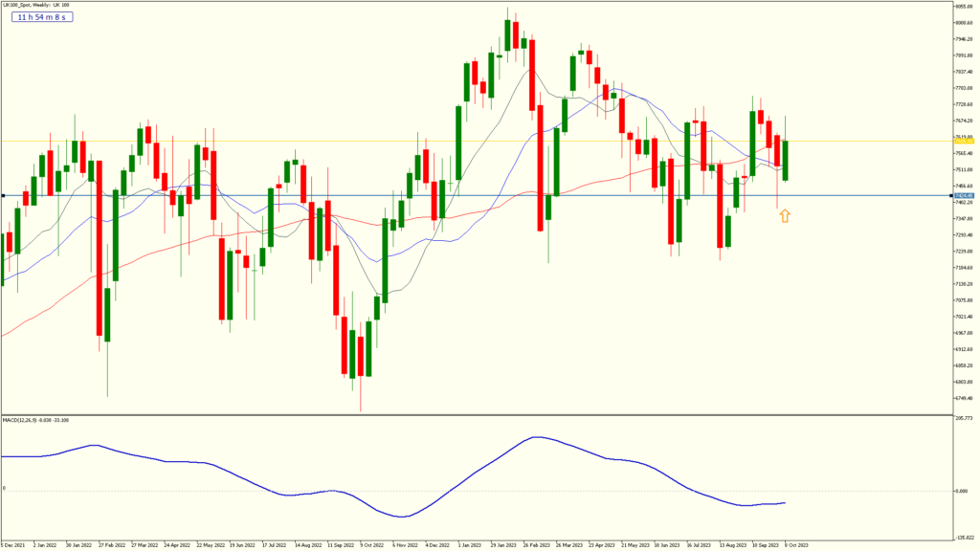The width and height of the screenshot is (980, 551).
Task: Click the orange up arrow marker
Action: point(785,216)
